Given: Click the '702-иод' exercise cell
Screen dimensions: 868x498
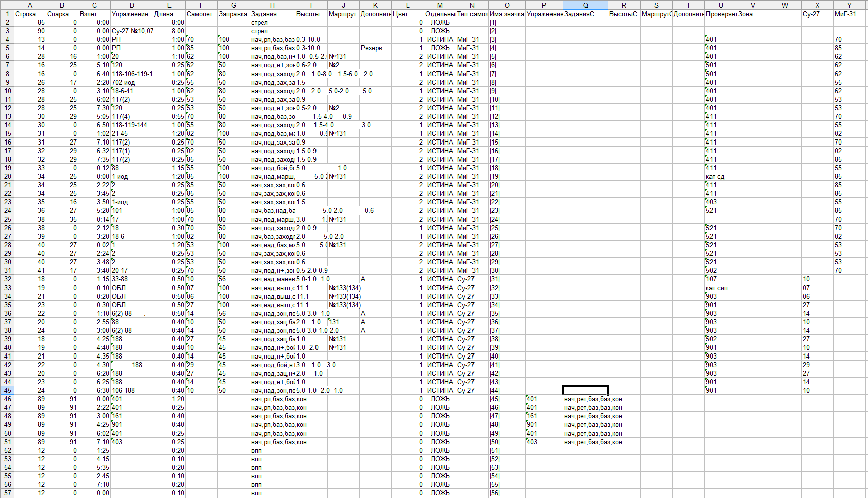Looking at the screenshot, I should click(x=132, y=82).
